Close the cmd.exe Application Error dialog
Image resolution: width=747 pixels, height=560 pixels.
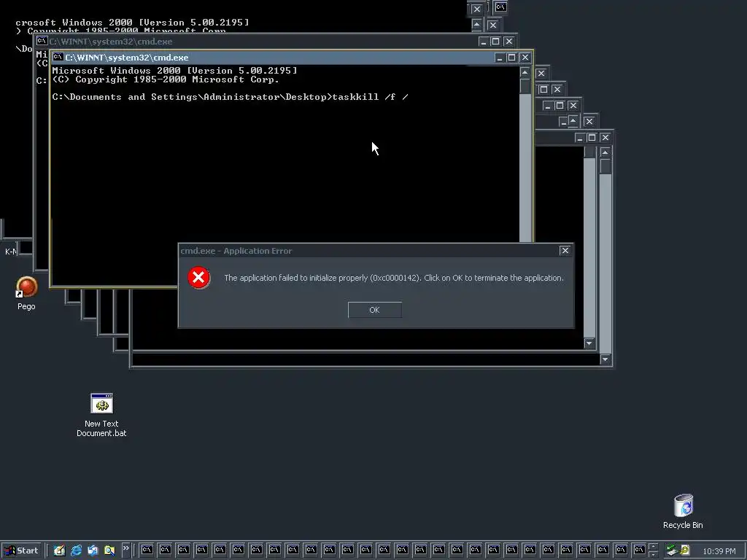(565, 251)
